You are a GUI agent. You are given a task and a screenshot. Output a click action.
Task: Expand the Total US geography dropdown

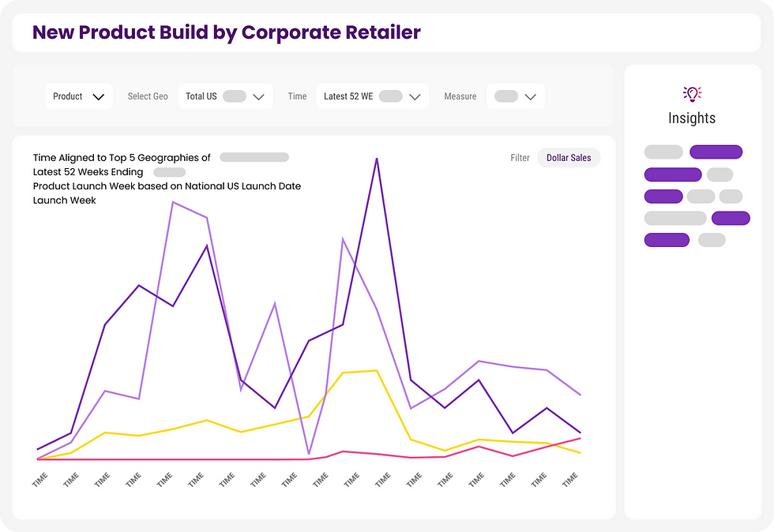tap(225, 96)
